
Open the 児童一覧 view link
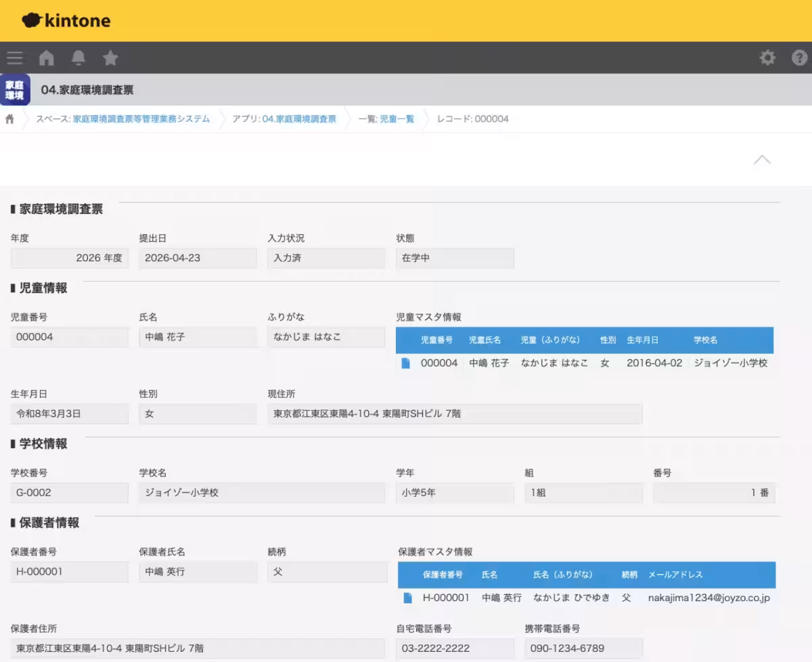pos(397,119)
